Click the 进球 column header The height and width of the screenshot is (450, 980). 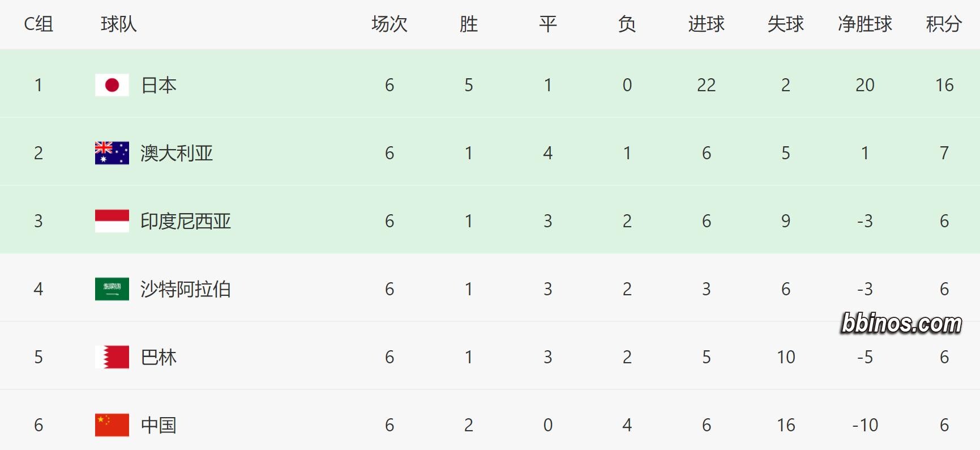coord(706,24)
